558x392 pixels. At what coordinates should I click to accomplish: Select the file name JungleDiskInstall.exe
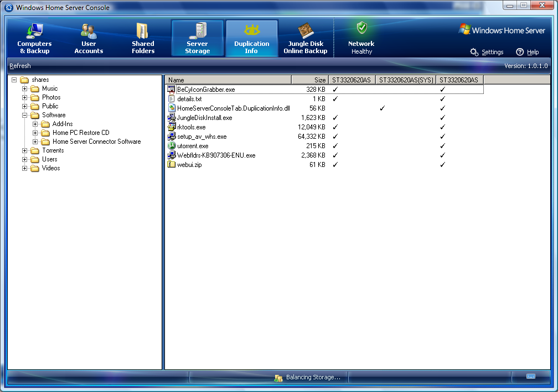coord(205,118)
